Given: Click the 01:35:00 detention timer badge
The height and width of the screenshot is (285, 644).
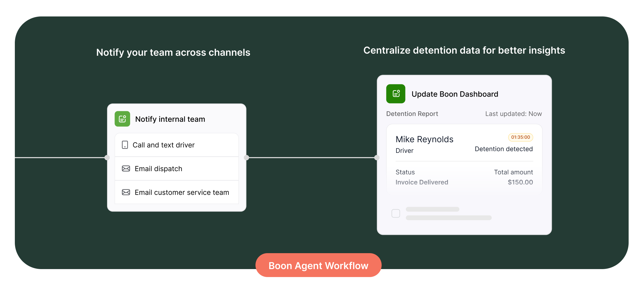Looking at the screenshot, I should click(521, 137).
